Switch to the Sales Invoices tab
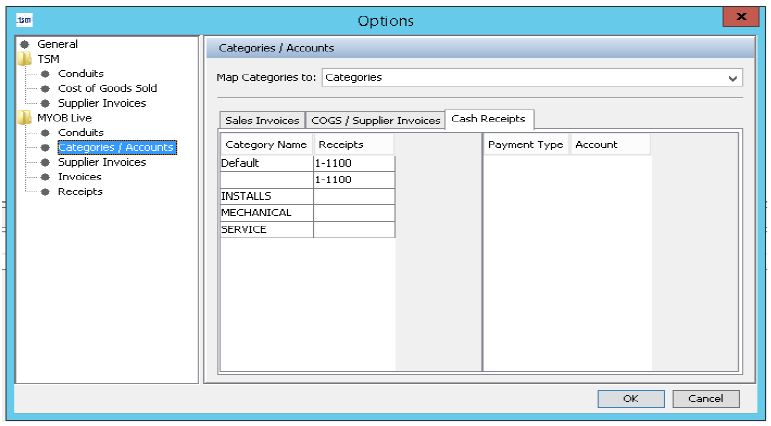771x426 pixels. tap(262, 120)
